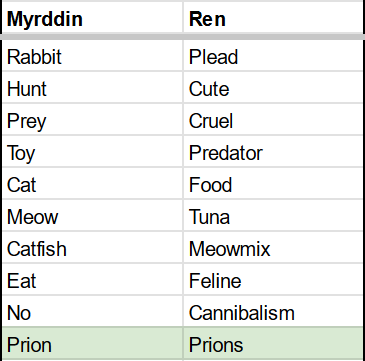The width and height of the screenshot is (365, 361).
Task: Select the Tuna cell
Action: (x=273, y=216)
